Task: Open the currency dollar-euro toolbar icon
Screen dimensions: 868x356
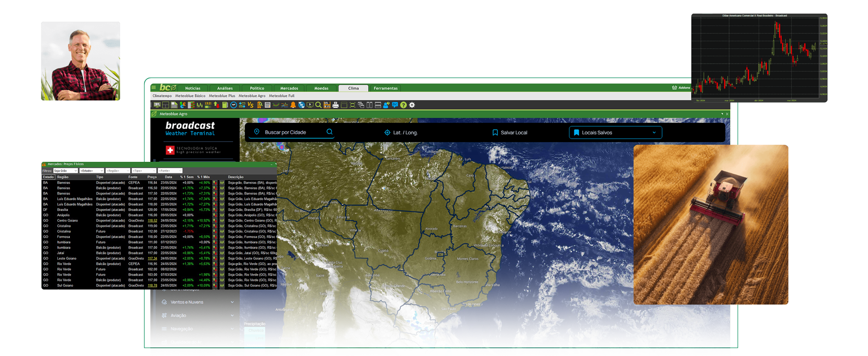Action: 182,105
